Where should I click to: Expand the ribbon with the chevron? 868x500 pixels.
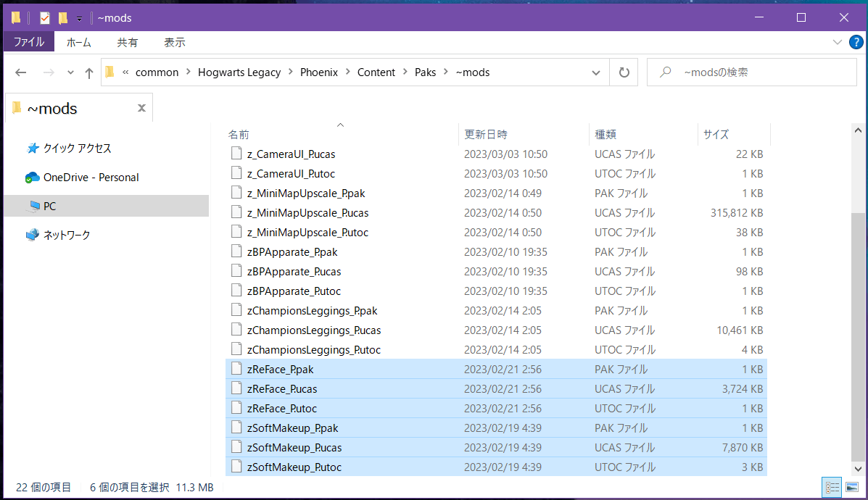click(837, 42)
